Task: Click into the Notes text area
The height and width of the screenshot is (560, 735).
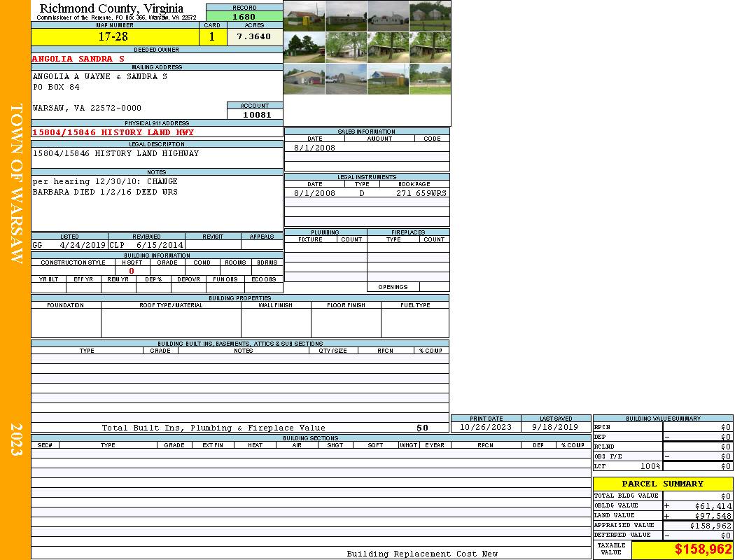Action: (x=156, y=203)
